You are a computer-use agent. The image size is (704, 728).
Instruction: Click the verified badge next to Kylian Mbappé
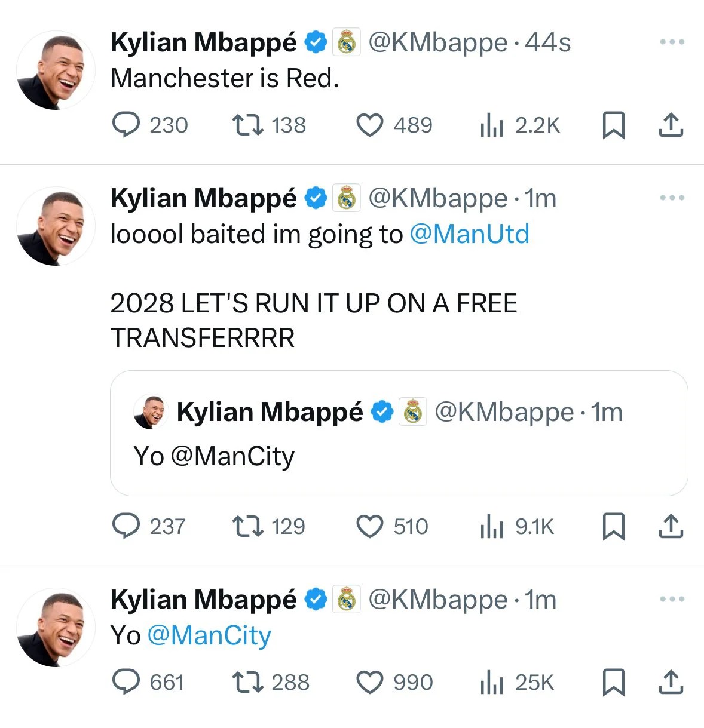pos(316,41)
